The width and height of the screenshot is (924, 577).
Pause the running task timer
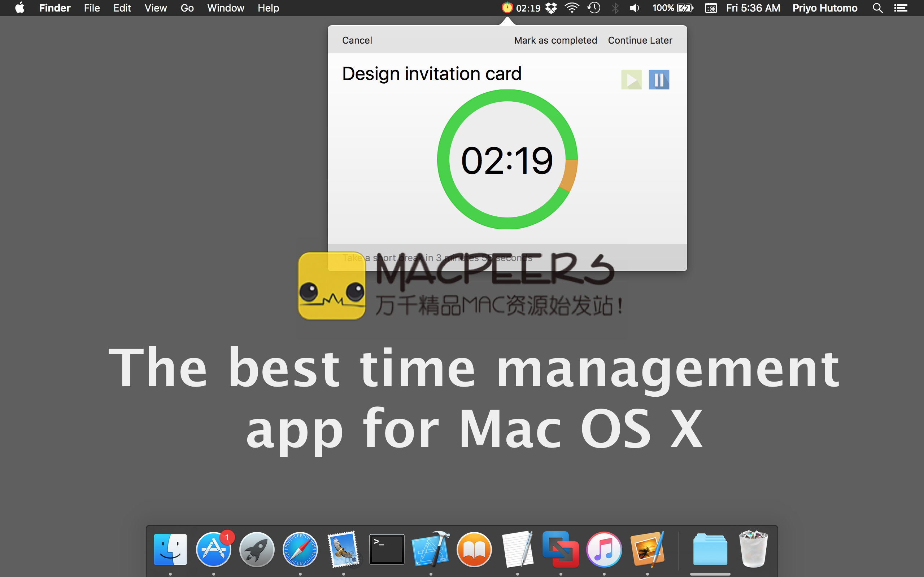tap(659, 80)
